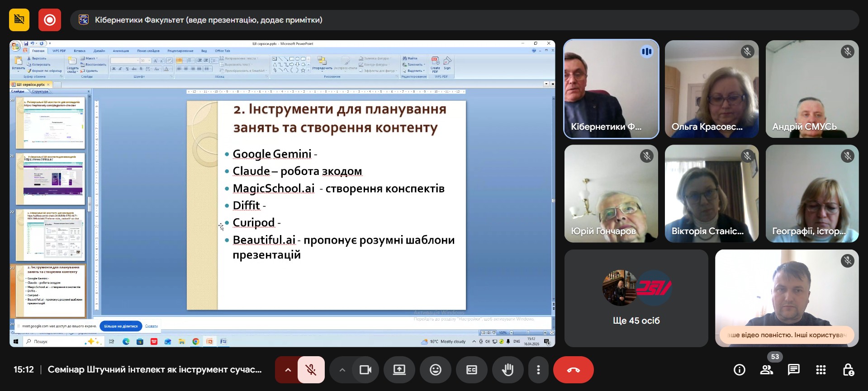Open the chat with everyone
The width and height of the screenshot is (868, 391).
pos(794,370)
